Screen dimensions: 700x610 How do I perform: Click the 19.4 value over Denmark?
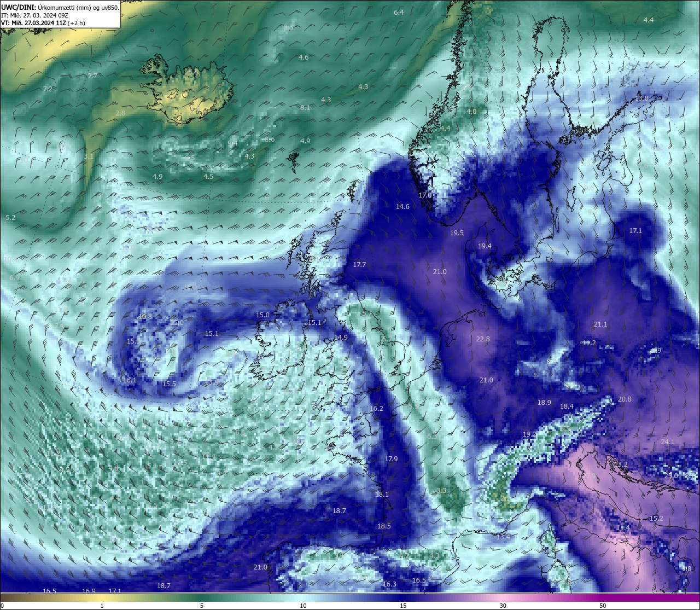click(x=485, y=246)
